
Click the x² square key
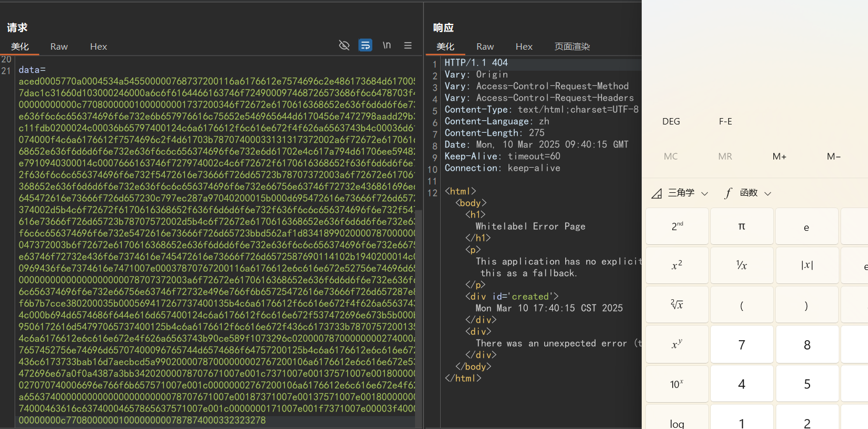tap(677, 265)
